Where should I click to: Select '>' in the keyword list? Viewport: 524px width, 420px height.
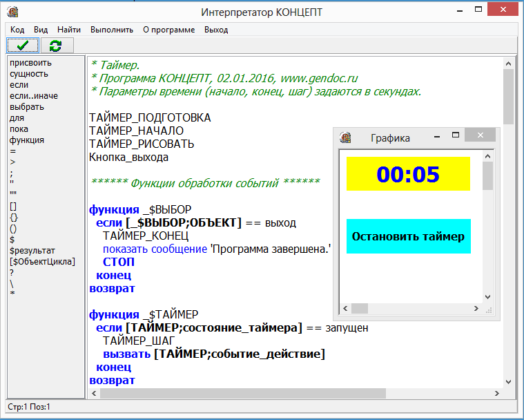(12, 162)
